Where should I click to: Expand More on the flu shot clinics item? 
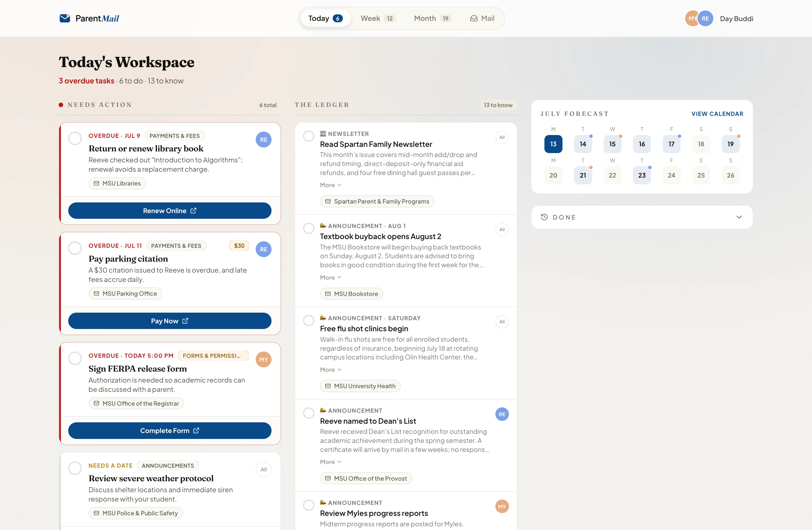point(331,369)
